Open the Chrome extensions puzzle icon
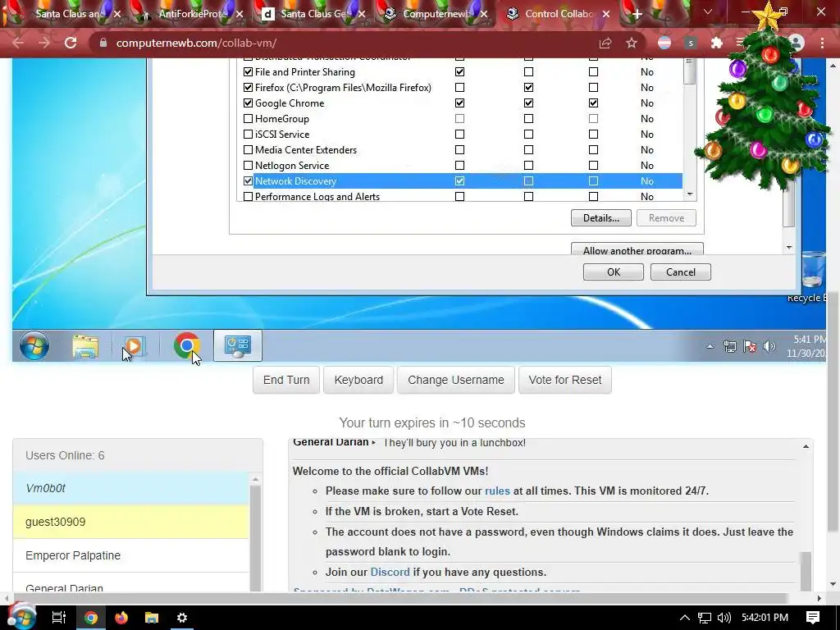This screenshot has width=840, height=630. coord(716,43)
